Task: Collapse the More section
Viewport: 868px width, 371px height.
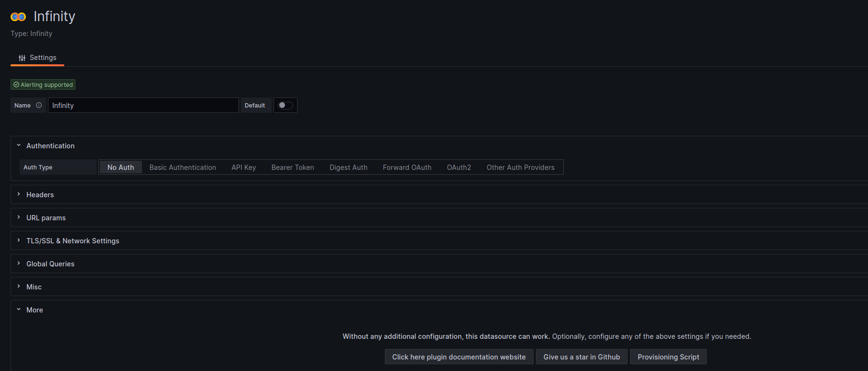Action: (29, 310)
